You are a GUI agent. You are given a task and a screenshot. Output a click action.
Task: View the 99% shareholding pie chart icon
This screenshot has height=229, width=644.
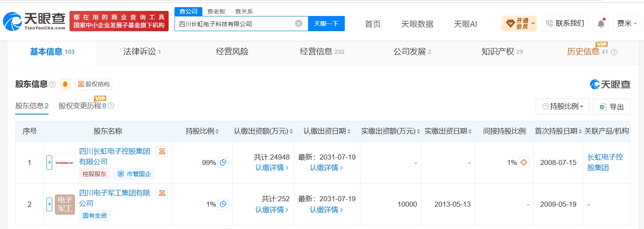[223, 162]
